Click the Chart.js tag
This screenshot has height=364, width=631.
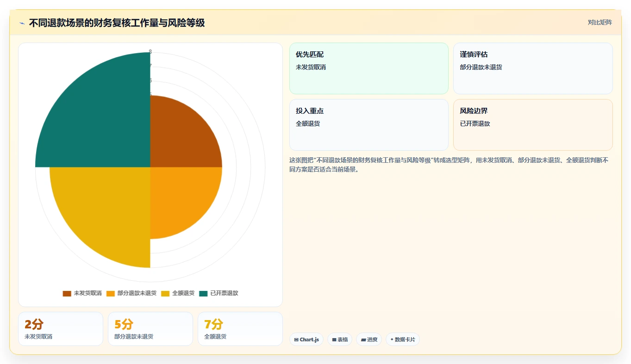click(306, 339)
